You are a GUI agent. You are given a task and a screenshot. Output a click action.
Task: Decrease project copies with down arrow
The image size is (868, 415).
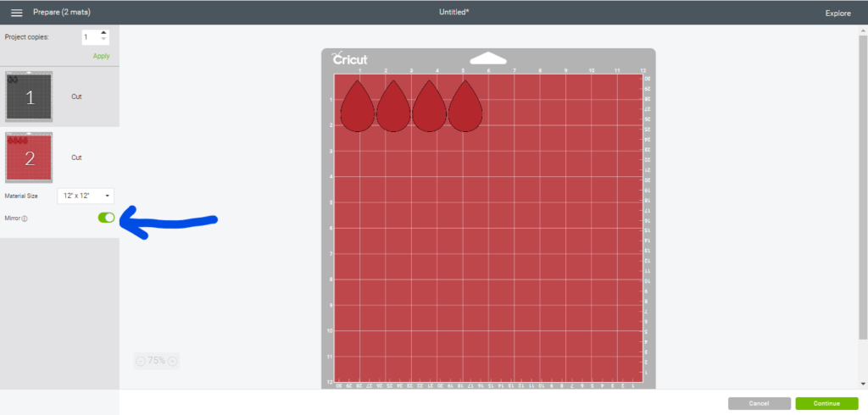click(x=103, y=41)
